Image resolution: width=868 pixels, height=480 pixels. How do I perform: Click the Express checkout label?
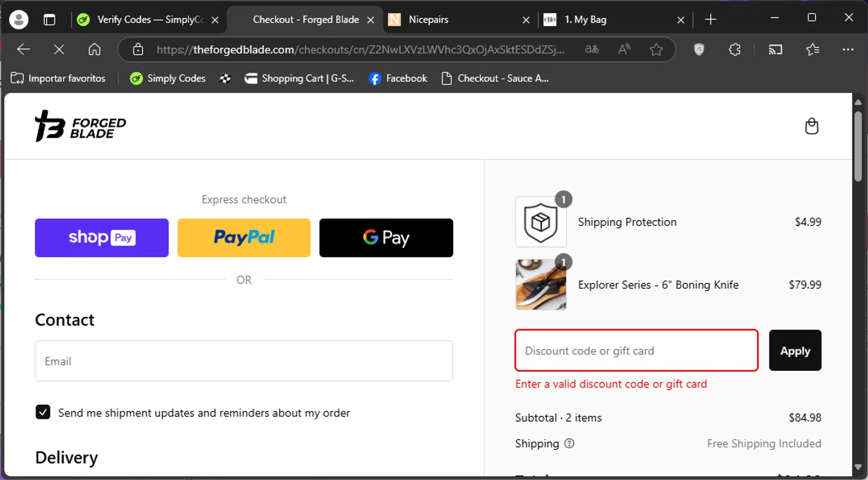244,200
